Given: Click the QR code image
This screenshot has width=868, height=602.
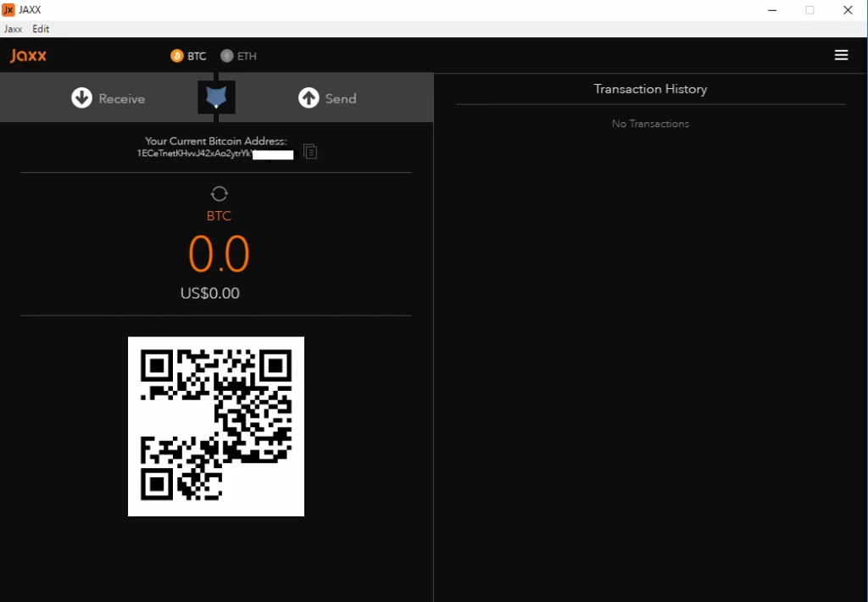Looking at the screenshot, I should 216,426.
